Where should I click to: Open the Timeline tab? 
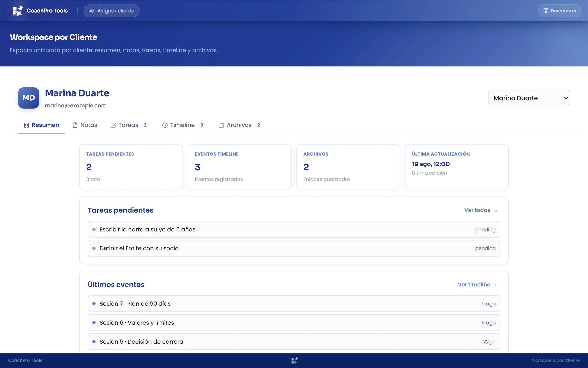(x=184, y=125)
